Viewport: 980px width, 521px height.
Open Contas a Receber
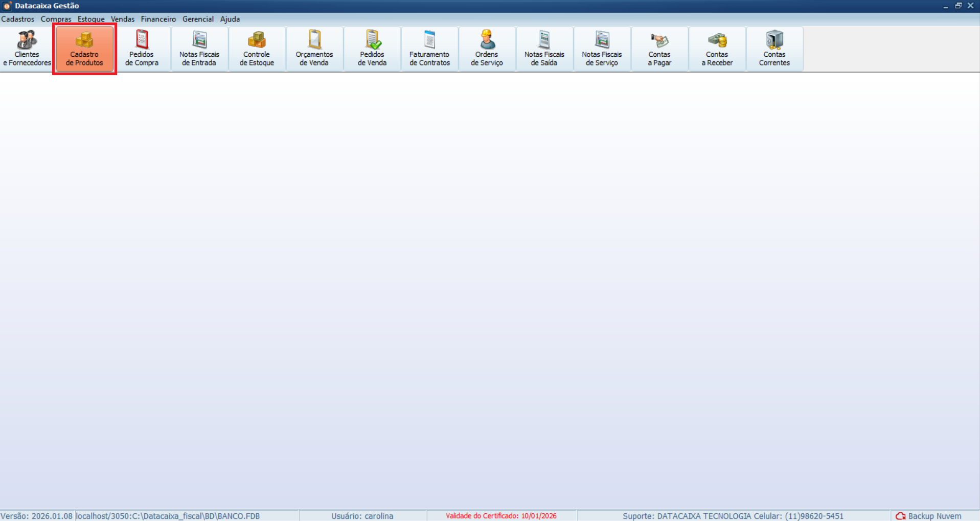[717, 49]
